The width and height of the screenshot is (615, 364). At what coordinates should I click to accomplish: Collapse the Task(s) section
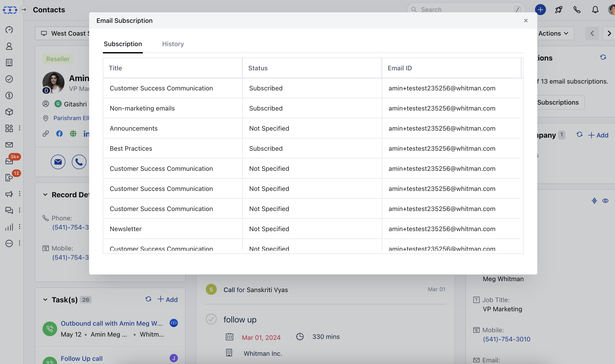[45, 300]
